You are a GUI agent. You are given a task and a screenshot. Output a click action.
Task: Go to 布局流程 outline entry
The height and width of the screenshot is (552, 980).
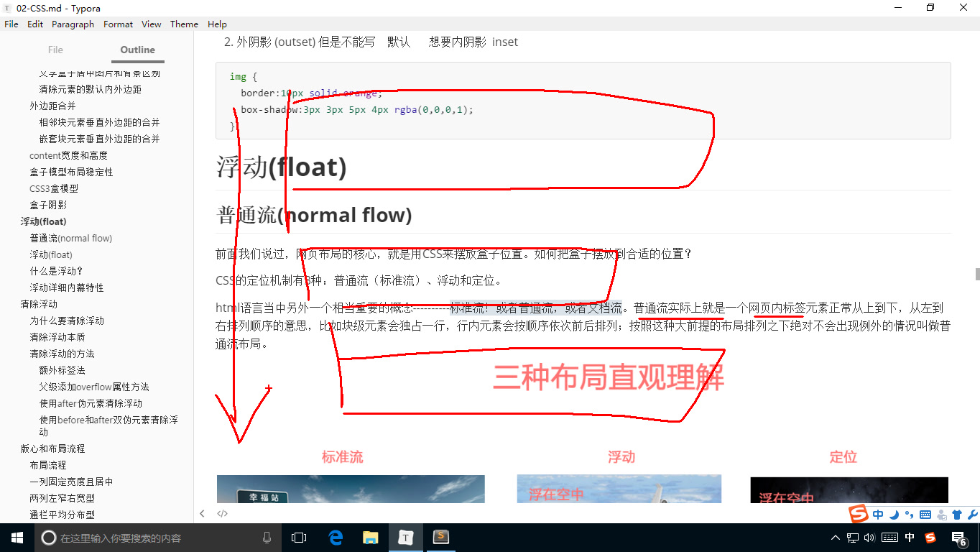[48, 465]
